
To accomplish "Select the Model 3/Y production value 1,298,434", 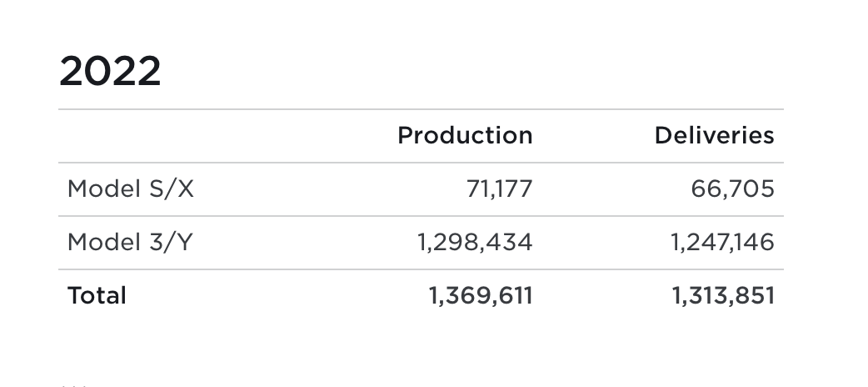I will coord(475,242).
